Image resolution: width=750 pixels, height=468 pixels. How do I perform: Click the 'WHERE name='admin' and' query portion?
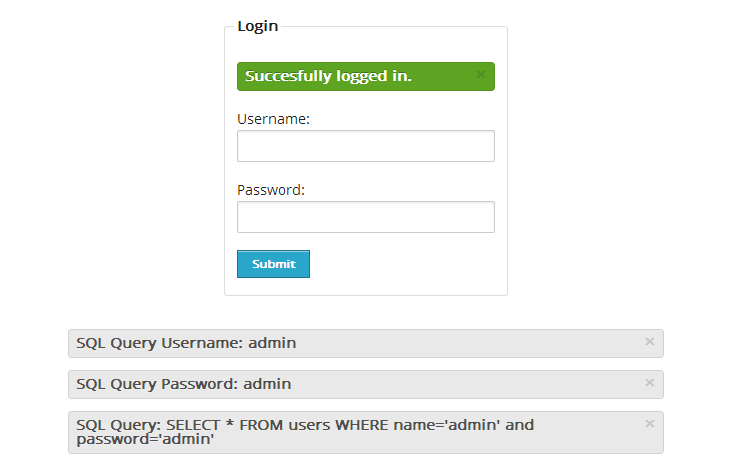tap(434, 425)
